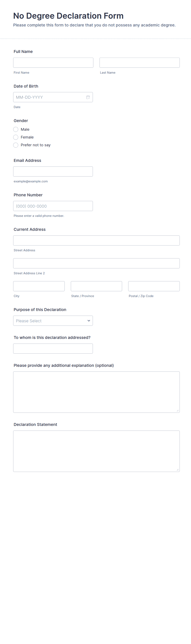
Task: Focus the City input box
Action: 39,286
